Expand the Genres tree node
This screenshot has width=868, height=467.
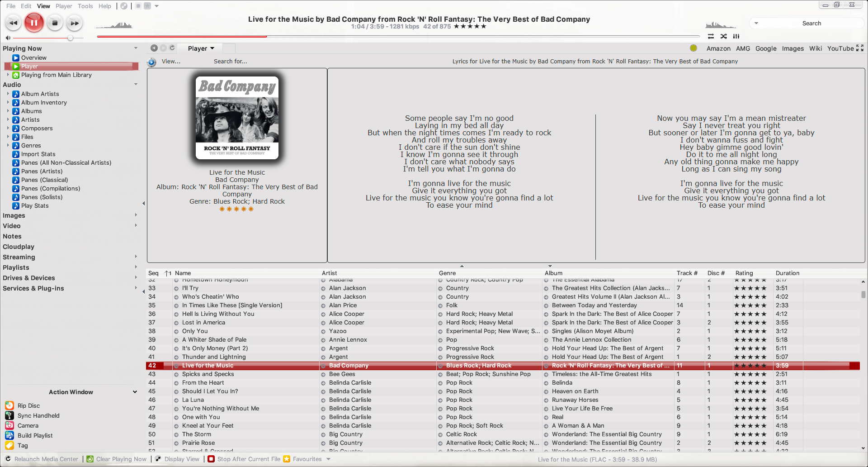[x=8, y=145]
